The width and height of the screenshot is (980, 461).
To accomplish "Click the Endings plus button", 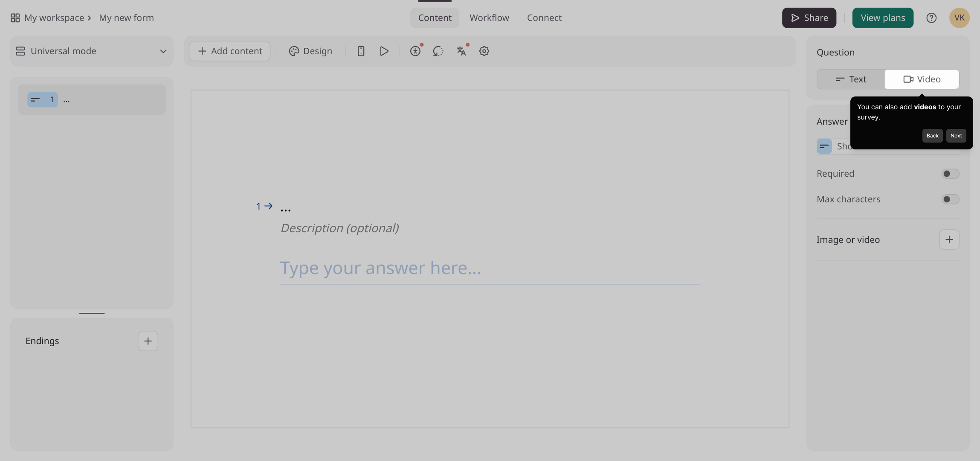I will tap(148, 341).
